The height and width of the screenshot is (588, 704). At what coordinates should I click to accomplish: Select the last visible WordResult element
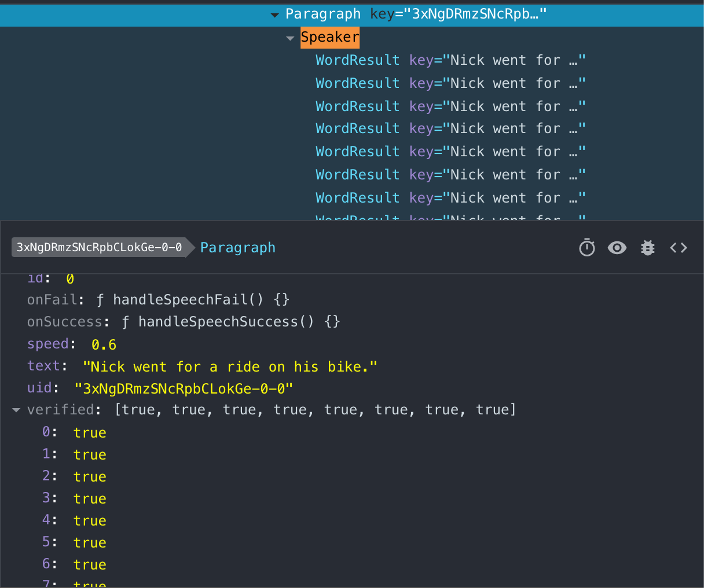click(357, 197)
